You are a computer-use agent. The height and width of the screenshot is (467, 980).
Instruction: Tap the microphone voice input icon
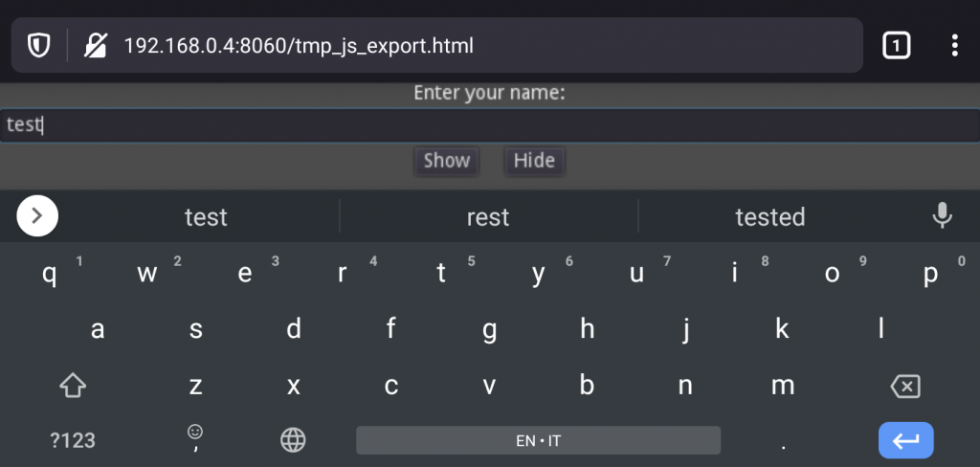click(x=942, y=216)
